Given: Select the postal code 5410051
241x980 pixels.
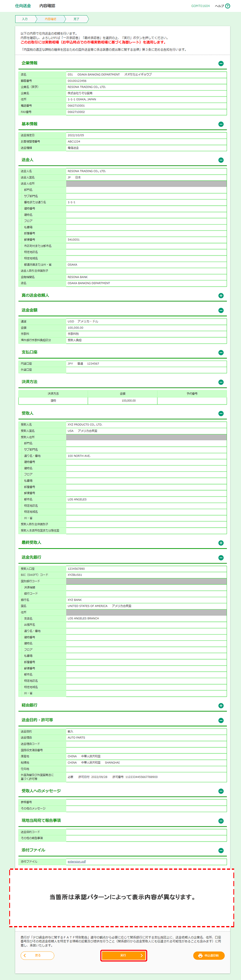Looking at the screenshot, I should pyautogui.click(x=74, y=240).
